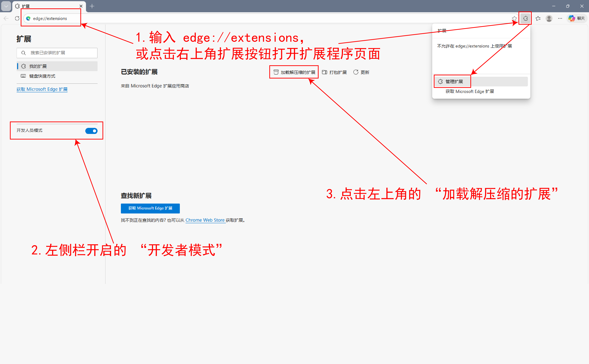This screenshot has height=364, width=589.
Task: Click 管理扩展 in extensions popup
Action: 454,82
